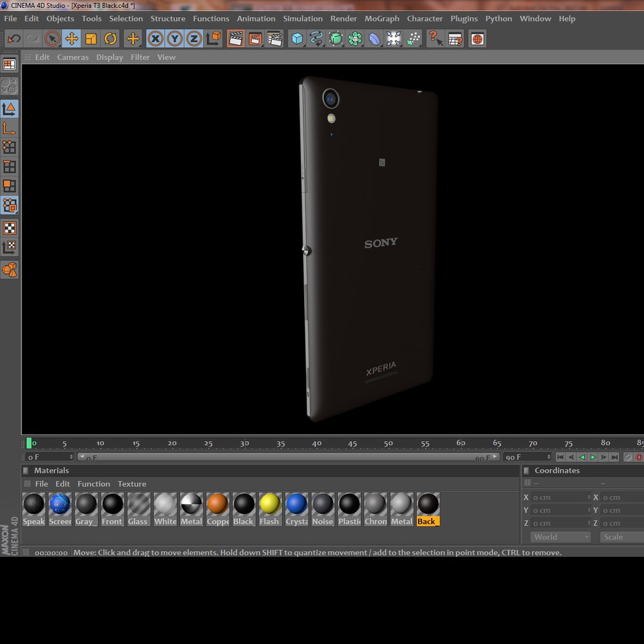Screen dimensions: 644x644
Task: Toggle X axis lock
Action: pyautogui.click(x=155, y=39)
